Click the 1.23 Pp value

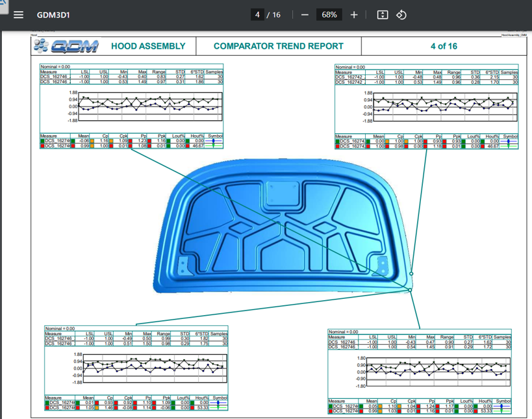click(x=142, y=141)
